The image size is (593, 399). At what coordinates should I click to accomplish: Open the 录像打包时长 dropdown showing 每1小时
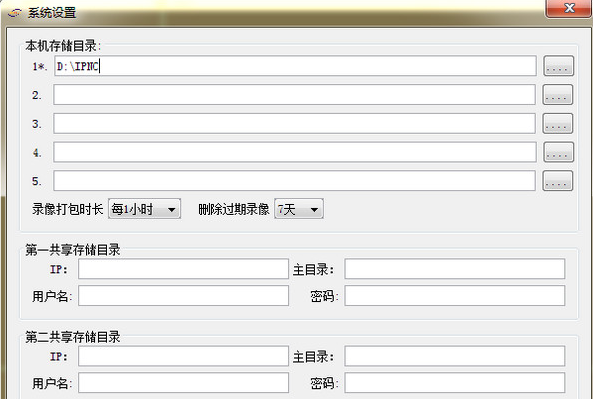pos(144,209)
